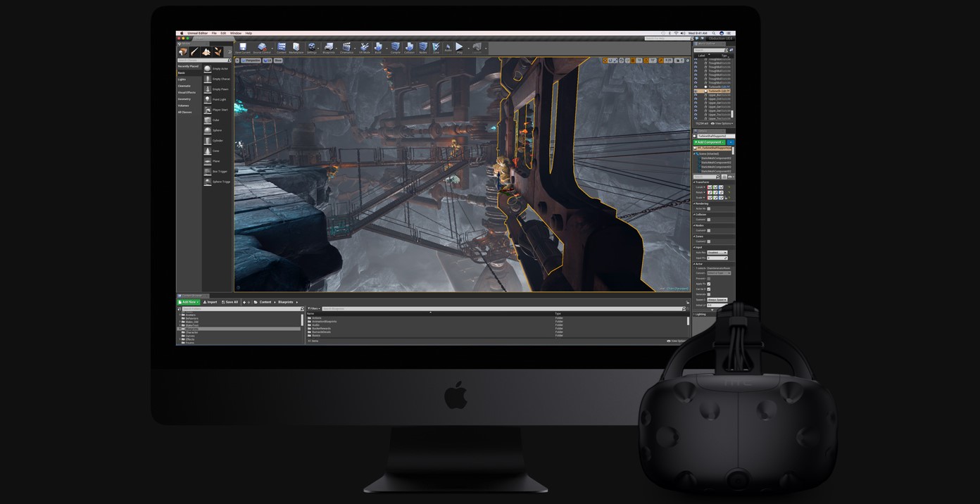Select the Curves folder in tree

[189, 336]
